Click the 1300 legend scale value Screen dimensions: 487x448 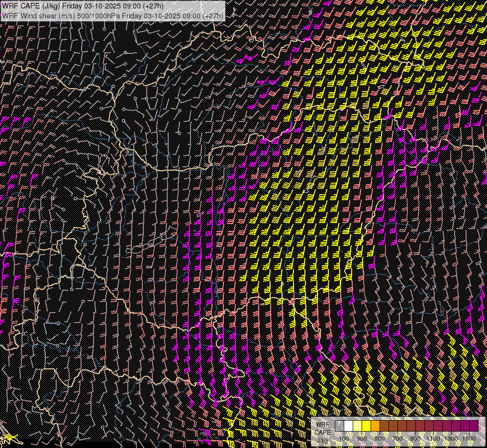[451, 438]
